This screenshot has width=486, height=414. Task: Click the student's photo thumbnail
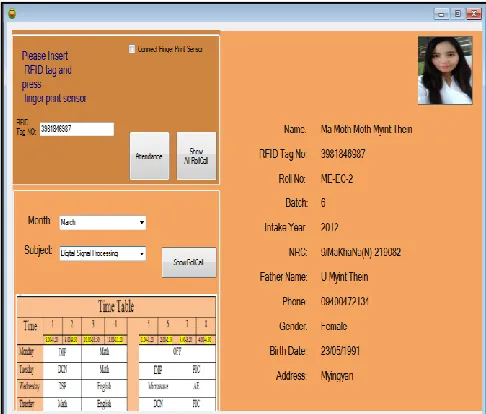445,70
